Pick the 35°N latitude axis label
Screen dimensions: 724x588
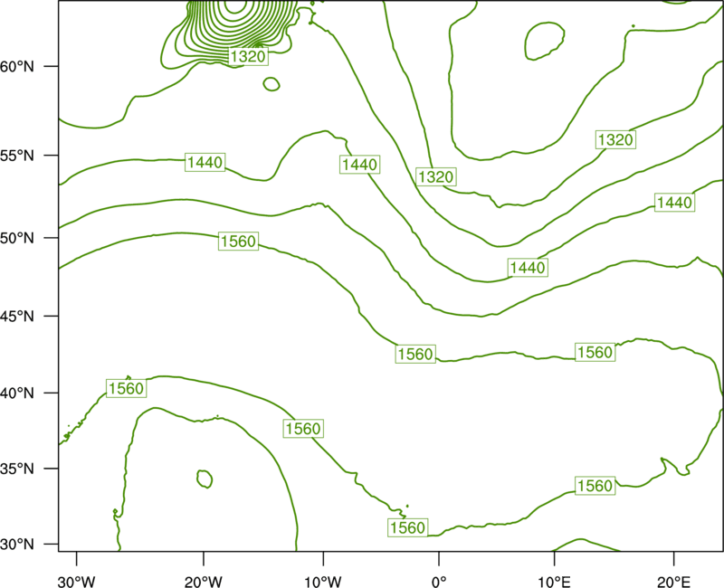17,469
